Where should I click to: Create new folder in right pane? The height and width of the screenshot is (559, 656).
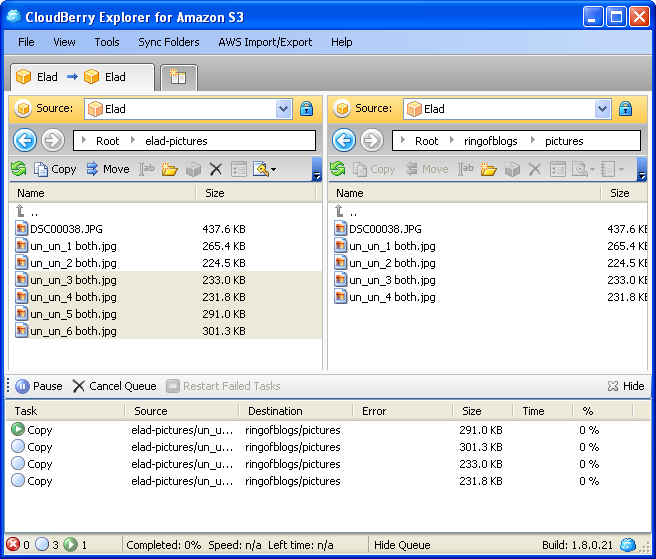(488, 169)
